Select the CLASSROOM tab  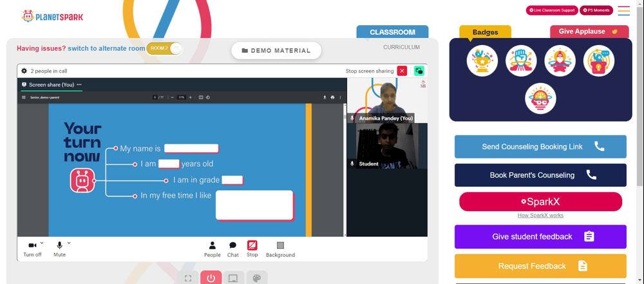pos(392,32)
